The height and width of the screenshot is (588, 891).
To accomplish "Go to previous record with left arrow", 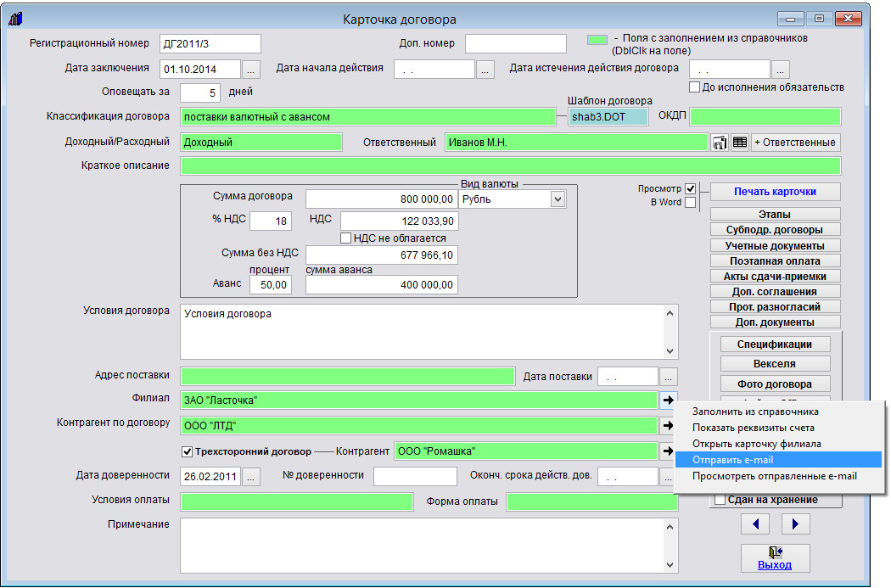I will [x=755, y=524].
